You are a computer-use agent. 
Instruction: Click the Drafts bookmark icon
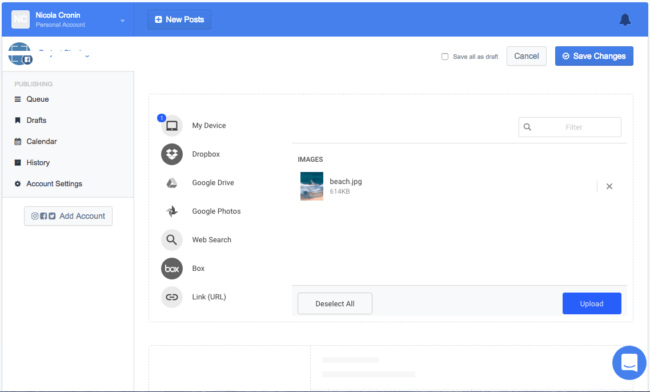click(17, 120)
